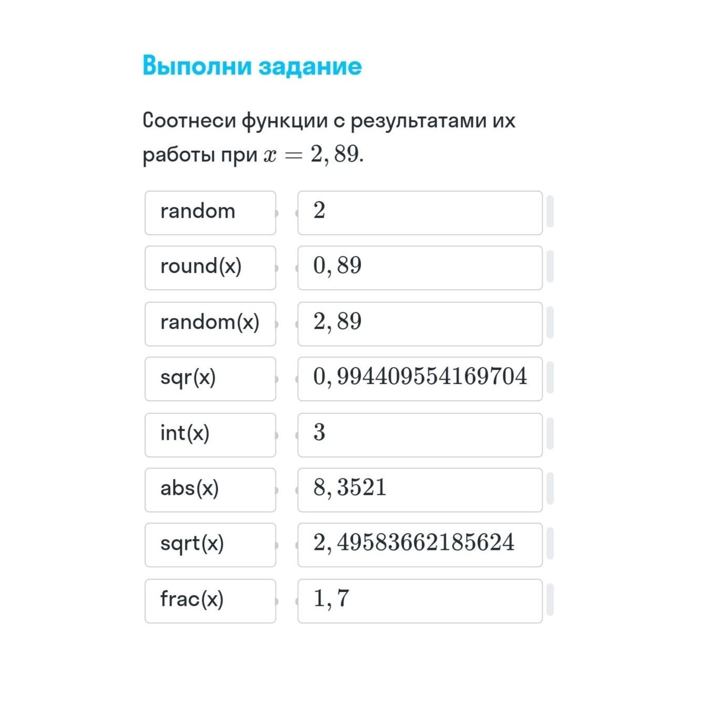This screenshot has width=728, height=728.
Task: Select the random function card
Action: (x=210, y=213)
